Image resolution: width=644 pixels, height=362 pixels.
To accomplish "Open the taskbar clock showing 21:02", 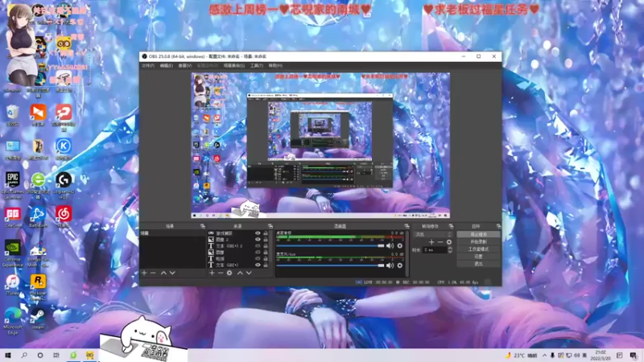I will pyautogui.click(x=601, y=356).
